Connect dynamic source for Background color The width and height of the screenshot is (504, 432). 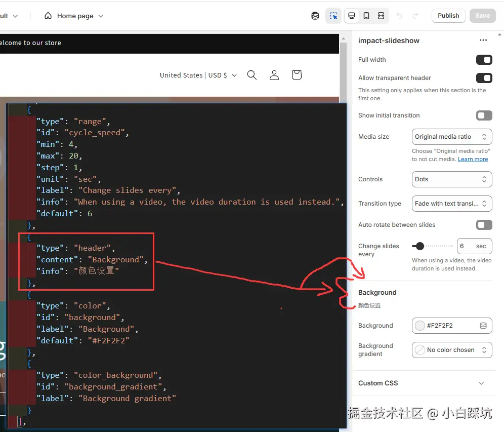tap(483, 326)
